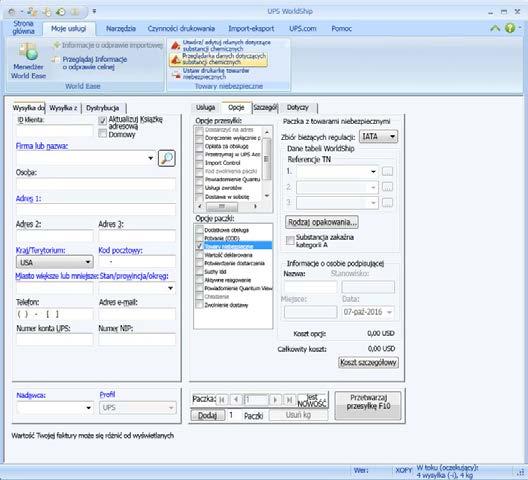Viewport: 528px width, 480px height.
Task: Click the ellipsis button for Referencje TN 3
Action: click(x=387, y=202)
